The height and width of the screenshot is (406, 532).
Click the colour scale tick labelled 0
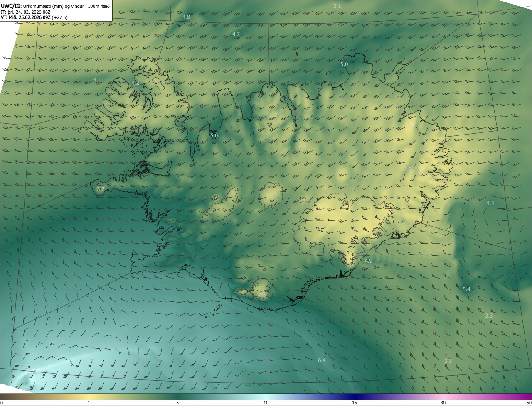(x=1, y=403)
